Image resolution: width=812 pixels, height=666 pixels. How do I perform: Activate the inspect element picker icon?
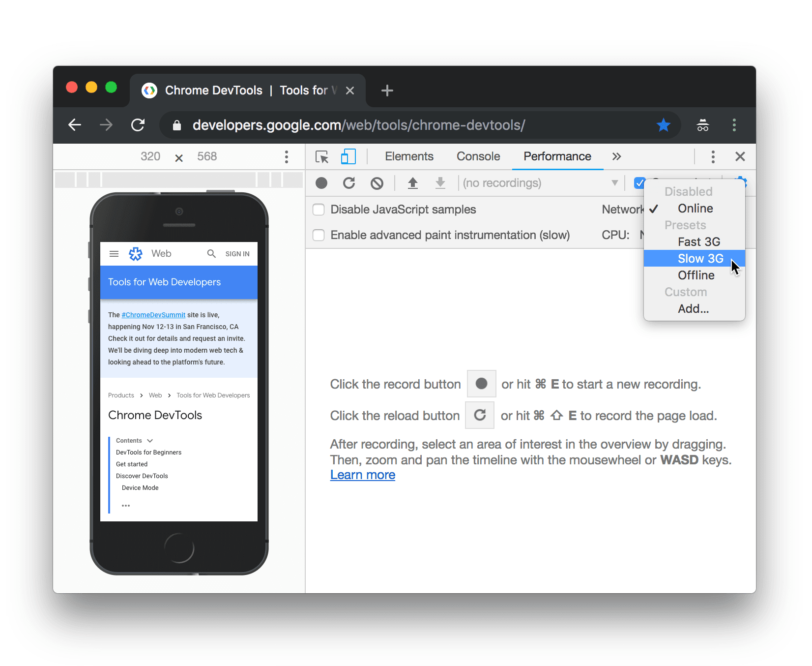coord(322,157)
